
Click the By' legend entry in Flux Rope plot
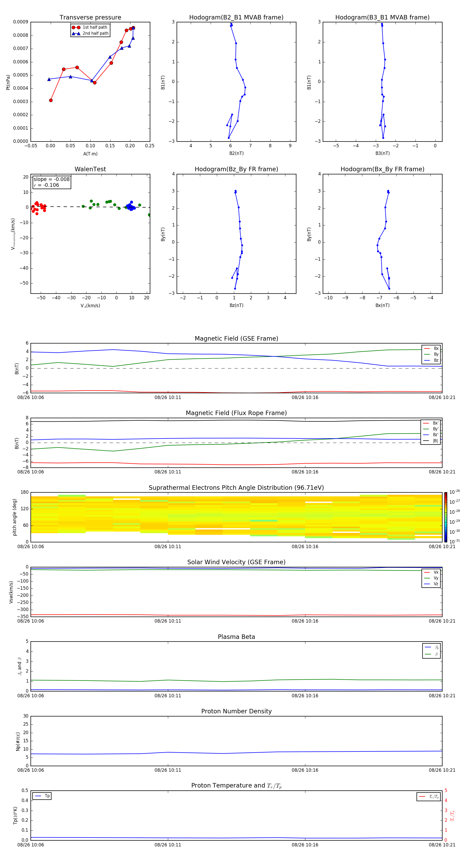pyautogui.click(x=431, y=429)
